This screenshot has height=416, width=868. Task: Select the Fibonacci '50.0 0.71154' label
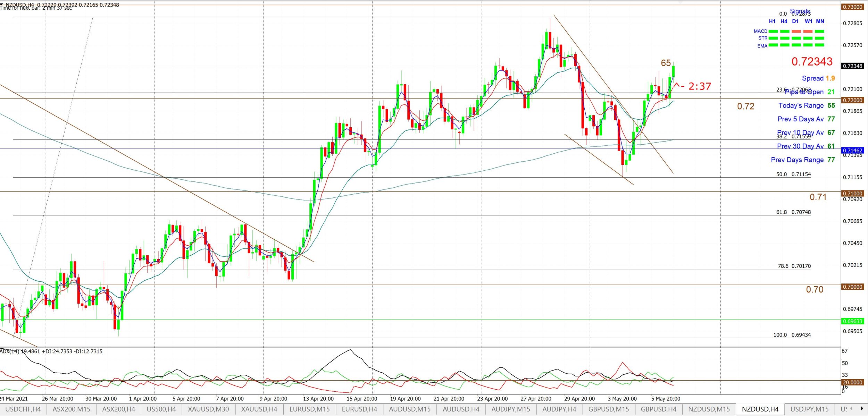793,174
